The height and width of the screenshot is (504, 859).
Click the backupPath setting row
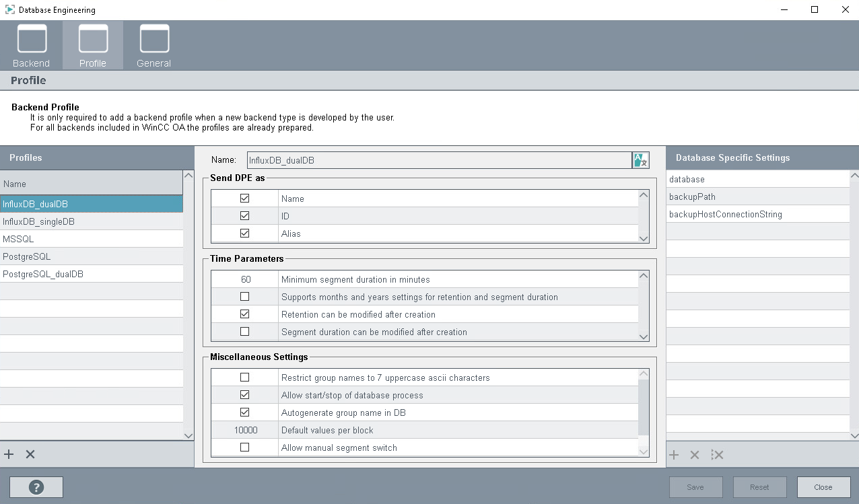coord(757,197)
